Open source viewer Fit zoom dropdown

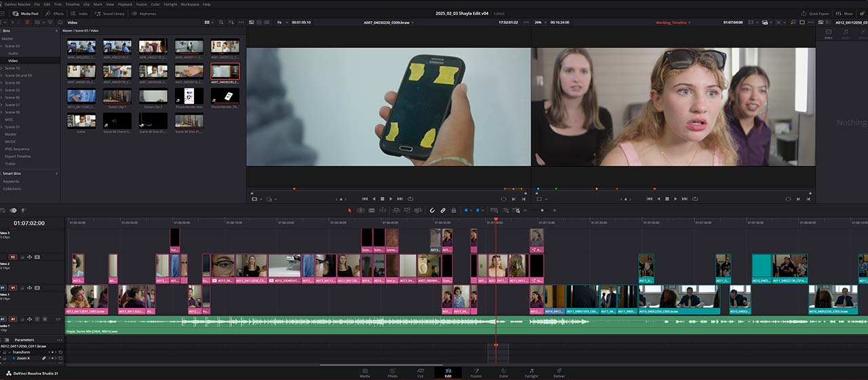click(281, 22)
